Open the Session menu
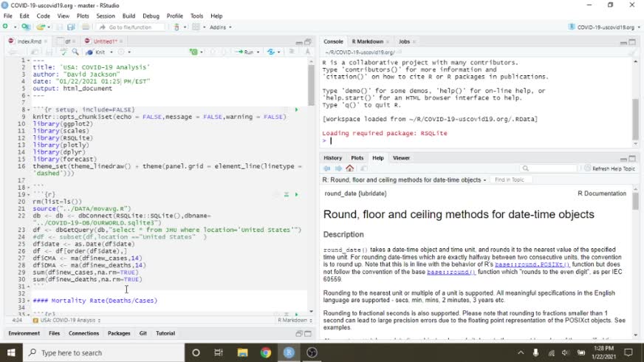The image size is (644, 362). tap(106, 16)
